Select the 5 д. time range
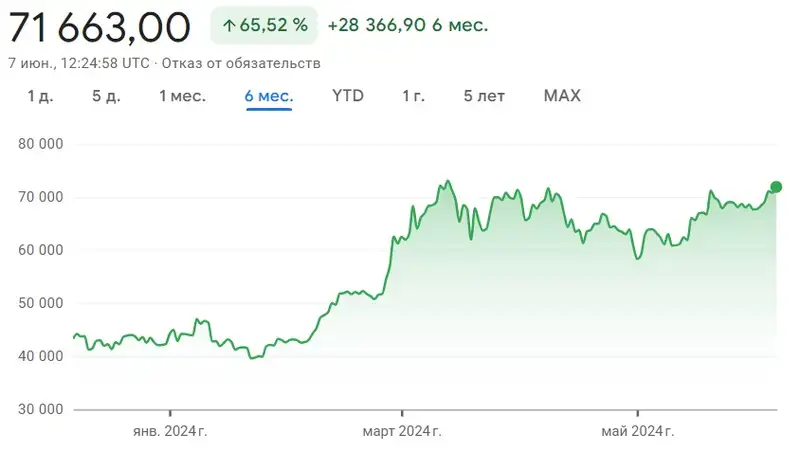 coord(105,96)
